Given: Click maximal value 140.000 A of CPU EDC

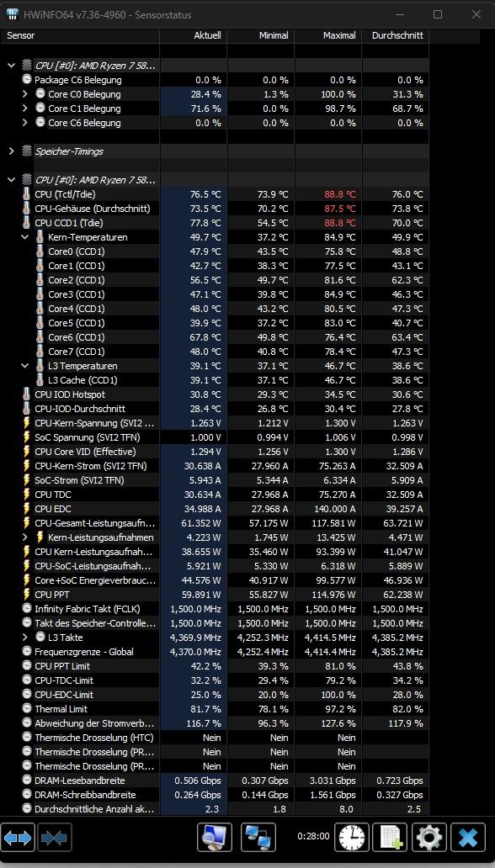Looking at the screenshot, I should click(x=333, y=509).
